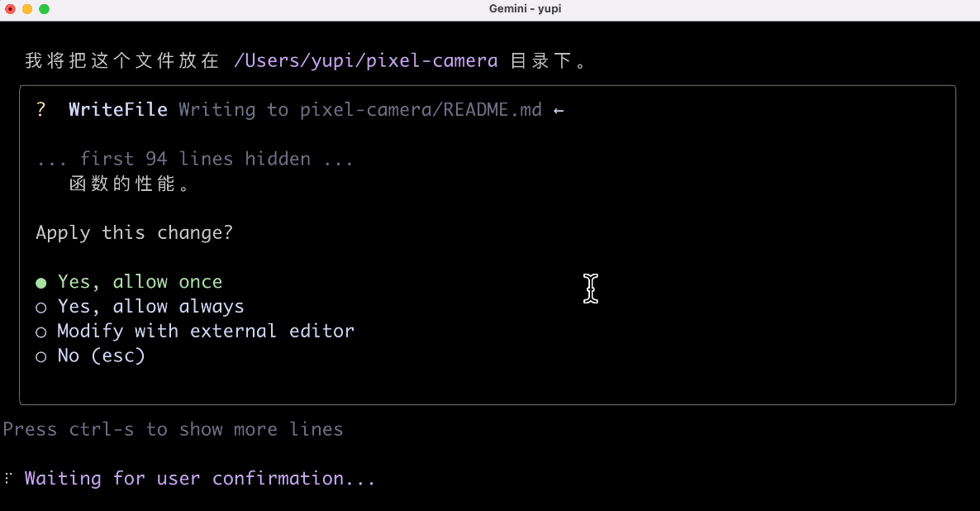Click the WriteFile tool label

118,110
